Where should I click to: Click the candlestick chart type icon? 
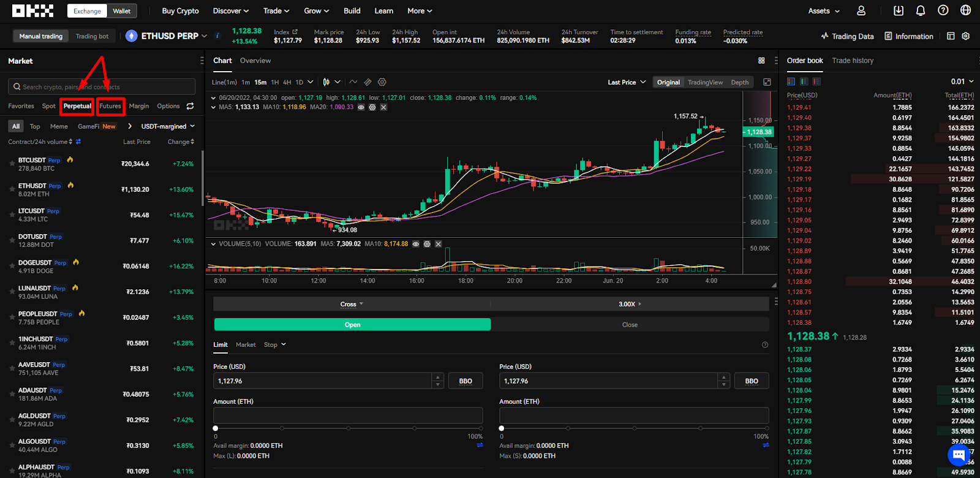pos(326,82)
